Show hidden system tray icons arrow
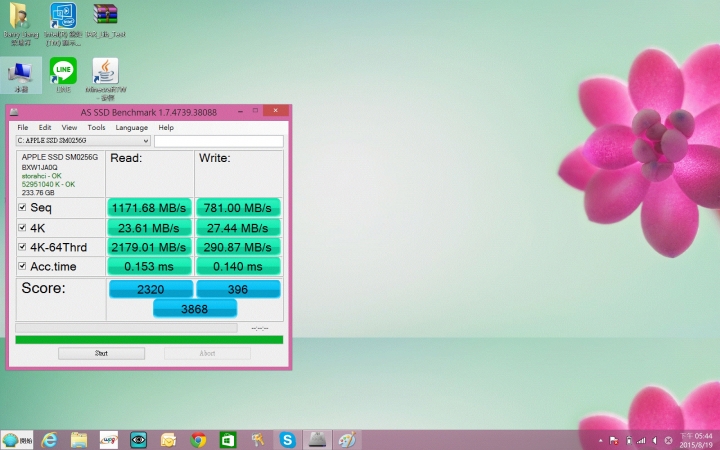 point(601,440)
